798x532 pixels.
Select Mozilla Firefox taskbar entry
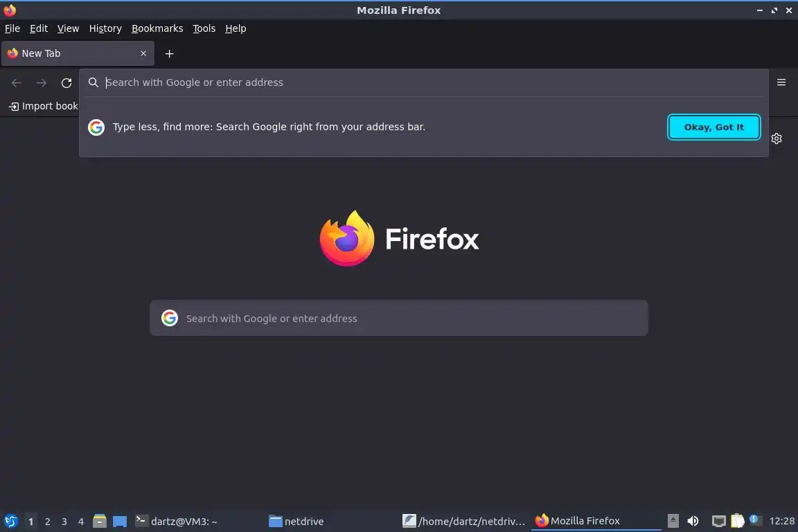click(x=596, y=521)
